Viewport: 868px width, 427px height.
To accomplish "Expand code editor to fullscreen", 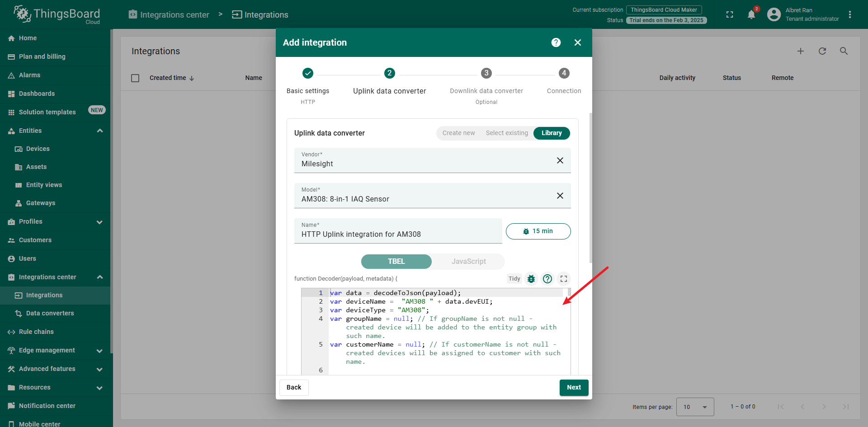I will pos(564,279).
